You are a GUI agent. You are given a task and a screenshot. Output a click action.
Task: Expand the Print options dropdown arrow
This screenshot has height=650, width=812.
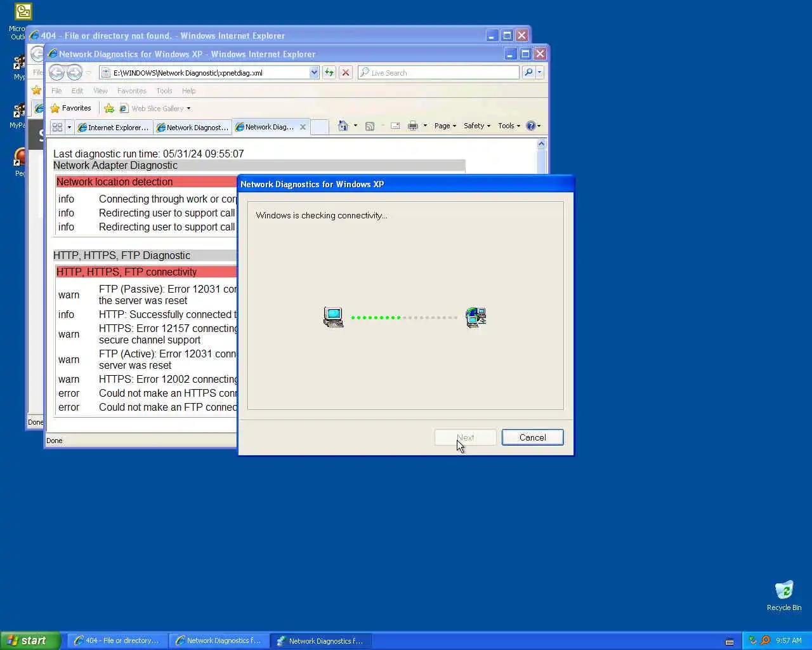click(425, 126)
